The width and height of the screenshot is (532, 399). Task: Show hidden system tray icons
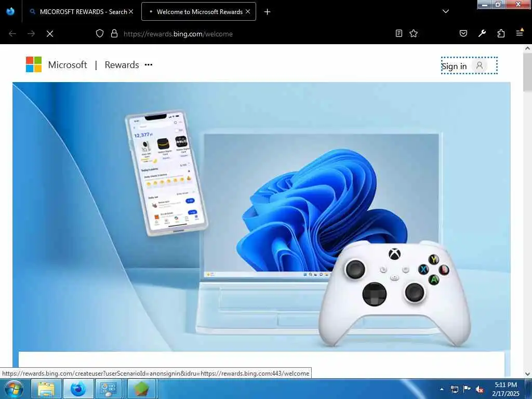click(x=442, y=389)
